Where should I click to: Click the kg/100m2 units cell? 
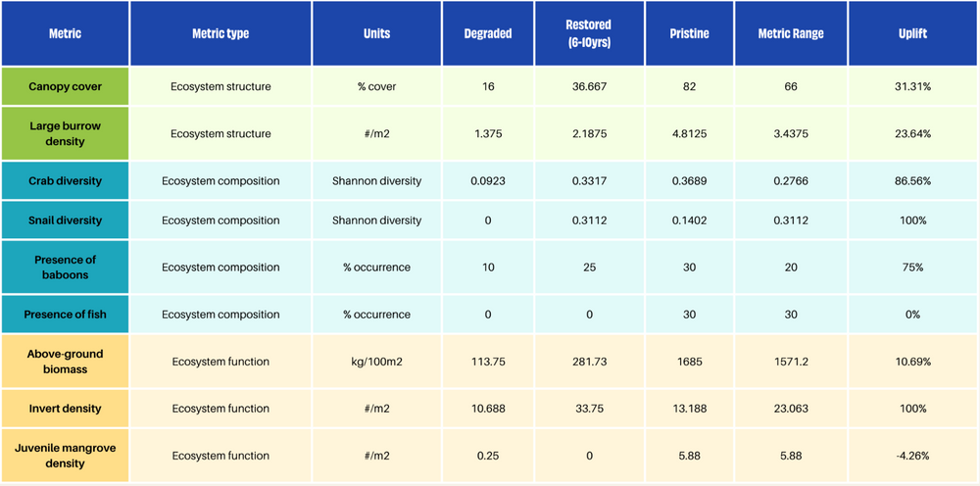(376, 362)
